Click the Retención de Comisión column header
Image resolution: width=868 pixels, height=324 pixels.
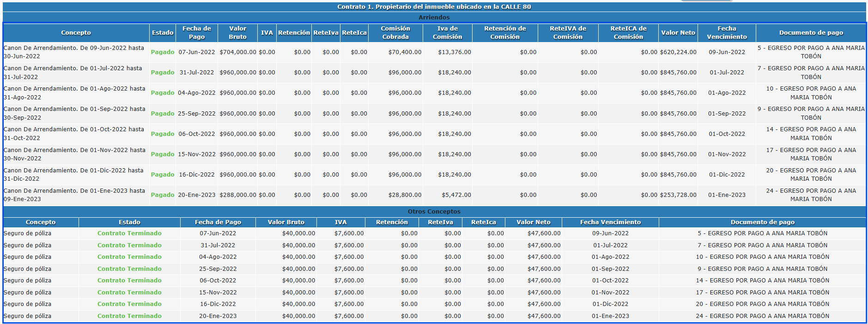pyautogui.click(x=505, y=33)
